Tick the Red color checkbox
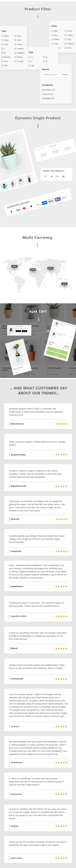Image resolution: width=76 pixels, height=868 pixels. (x=52, y=31)
